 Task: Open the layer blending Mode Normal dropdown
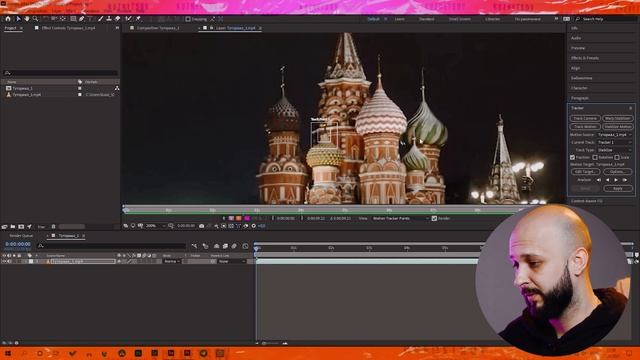172,261
